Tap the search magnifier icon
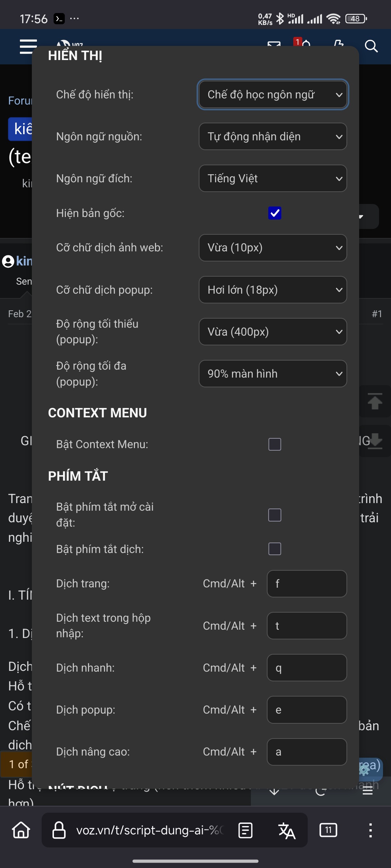The height and width of the screenshot is (868, 391). click(371, 46)
